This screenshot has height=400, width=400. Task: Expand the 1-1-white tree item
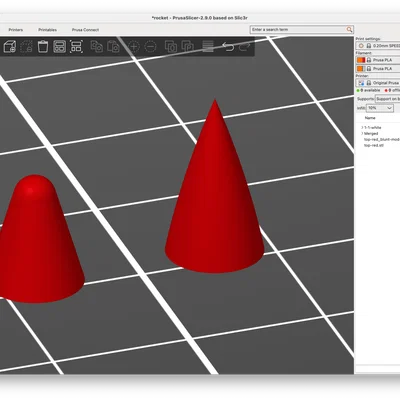(x=362, y=128)
